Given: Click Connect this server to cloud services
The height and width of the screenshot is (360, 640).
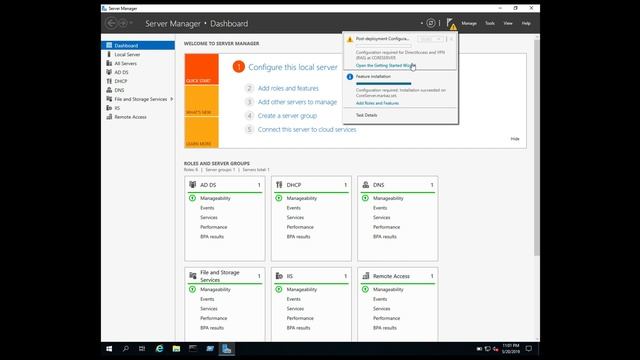Looking at the screenshot, I should pyautogui.click(x=307, y=129).
